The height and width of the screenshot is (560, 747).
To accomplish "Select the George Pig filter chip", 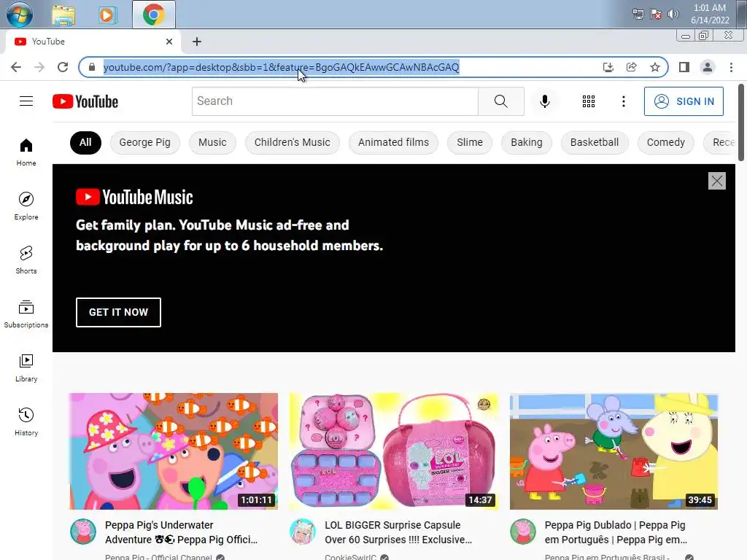I will point(145,142).
